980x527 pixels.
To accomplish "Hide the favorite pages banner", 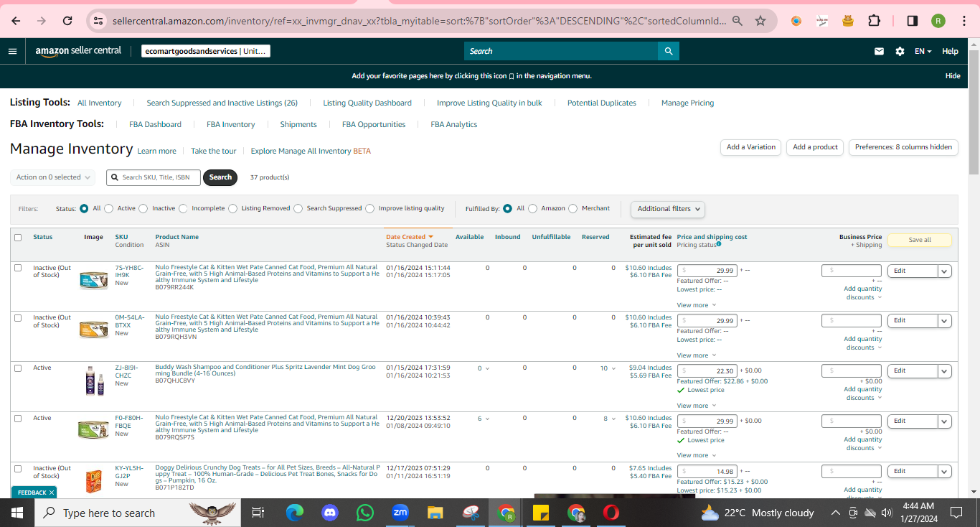I will [953, 76].
